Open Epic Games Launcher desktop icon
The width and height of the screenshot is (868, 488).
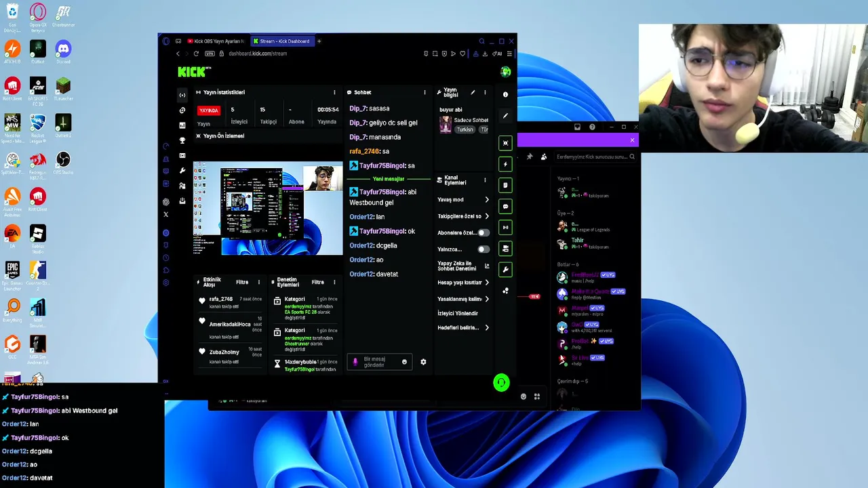[12, 274]
